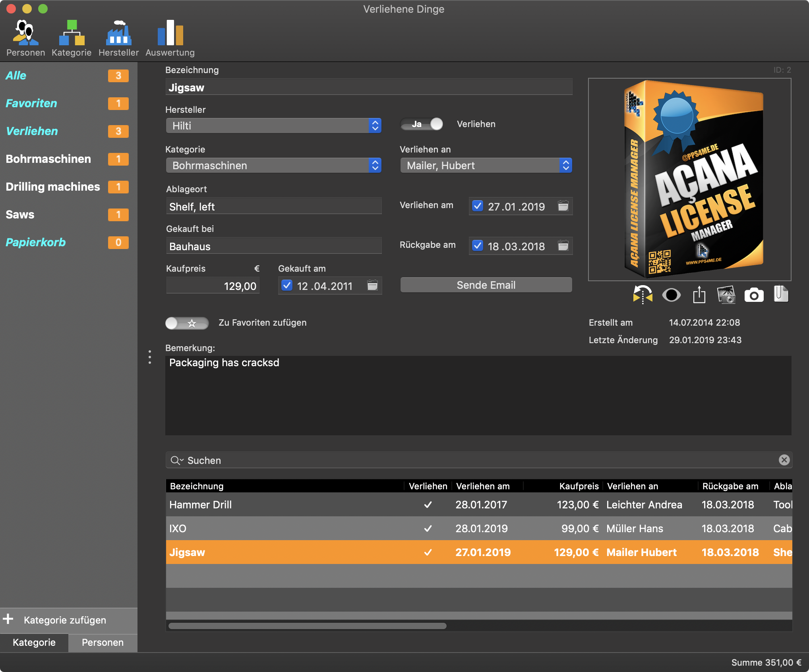Screen dimensions: 809x672
Task: Click the flip image icon below picture
Action: point(643,295)
